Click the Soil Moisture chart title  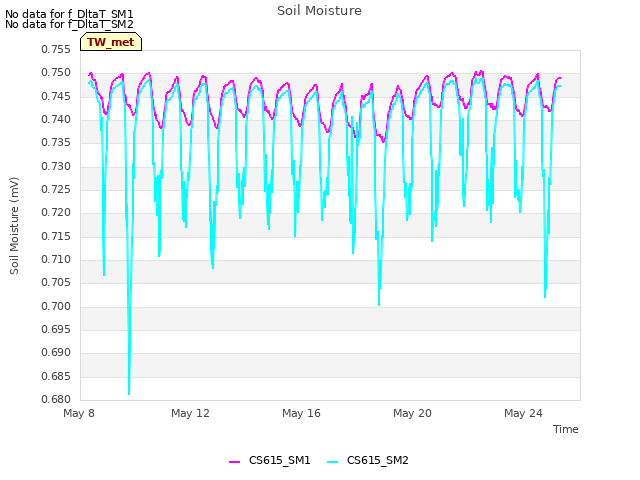[x=319, y=11]
